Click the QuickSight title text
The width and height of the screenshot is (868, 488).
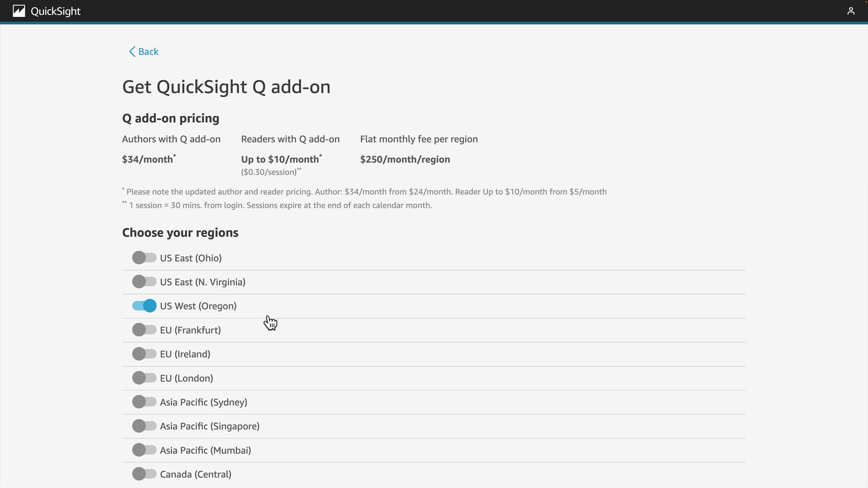(56, 11)
